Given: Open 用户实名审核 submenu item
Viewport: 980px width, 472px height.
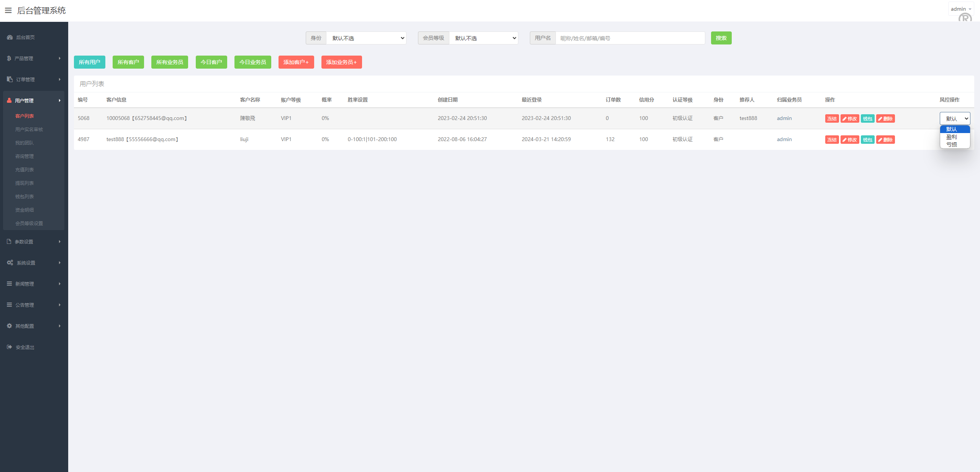Looking at the screenshot, I should (29, 130).
